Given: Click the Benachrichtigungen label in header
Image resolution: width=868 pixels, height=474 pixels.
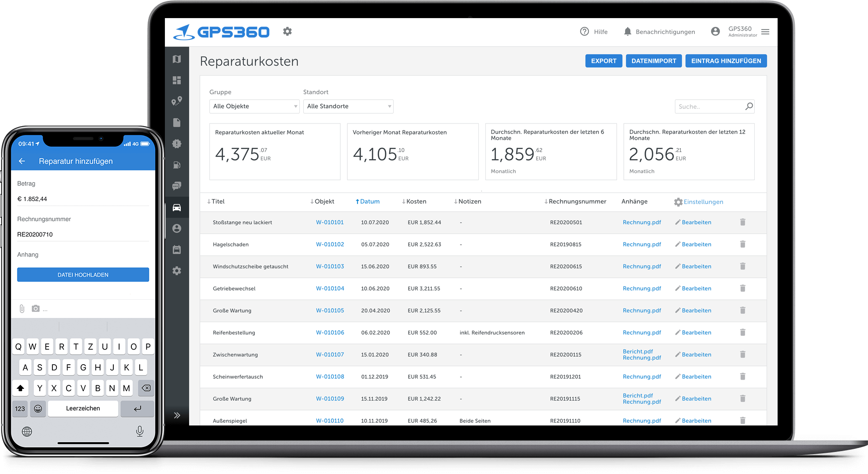Looking at the screenshot, I should pos(665,32).
